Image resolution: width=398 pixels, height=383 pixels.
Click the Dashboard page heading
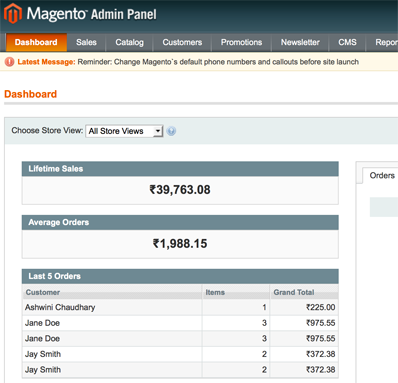31,94
